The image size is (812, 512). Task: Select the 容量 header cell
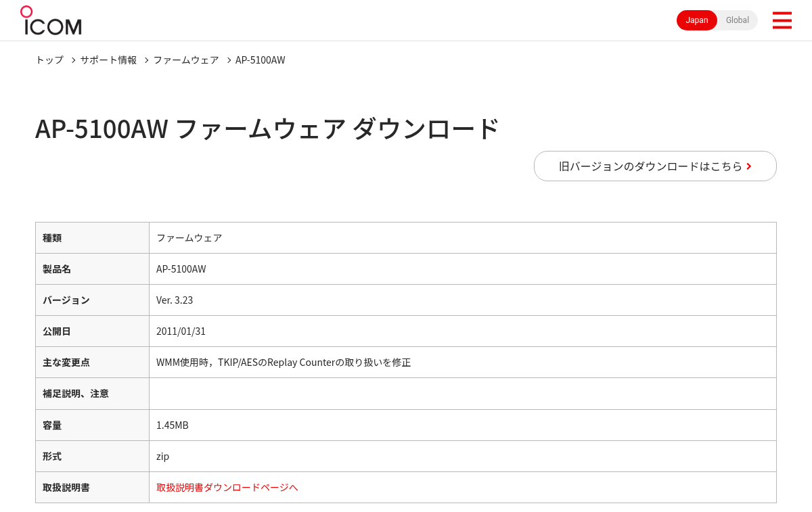(x=92, y=425)
